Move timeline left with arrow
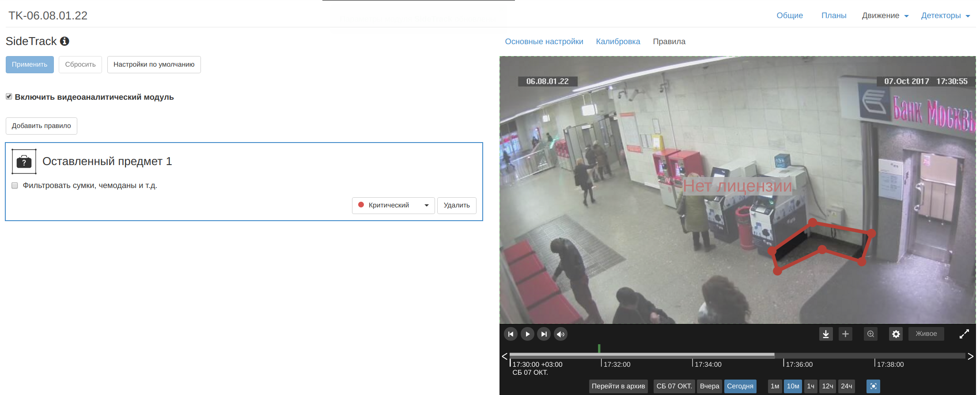Viewport: 980px width, 395px height. click(504, 356)
